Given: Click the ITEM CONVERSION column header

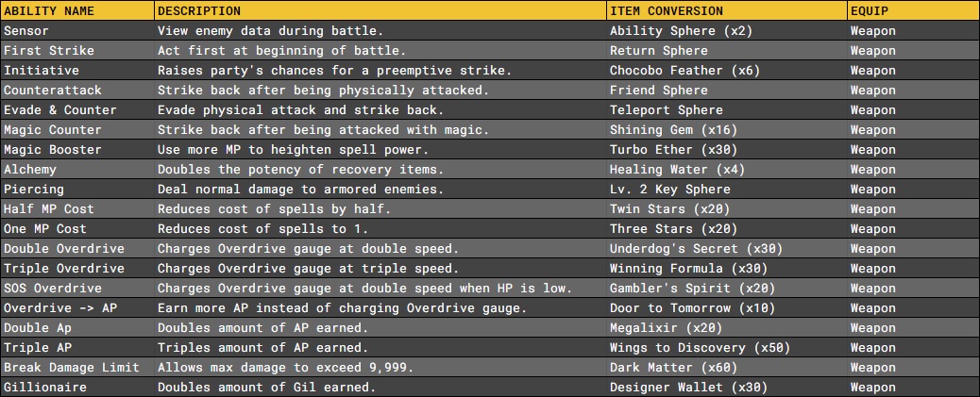Looking at the screenshot, I should [667, 10].
